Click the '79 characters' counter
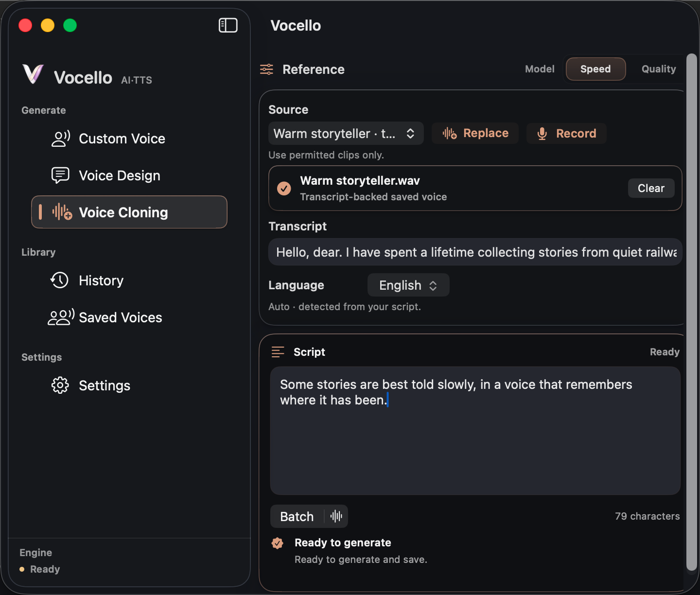 pyautogui.click(x=647, y=516)
